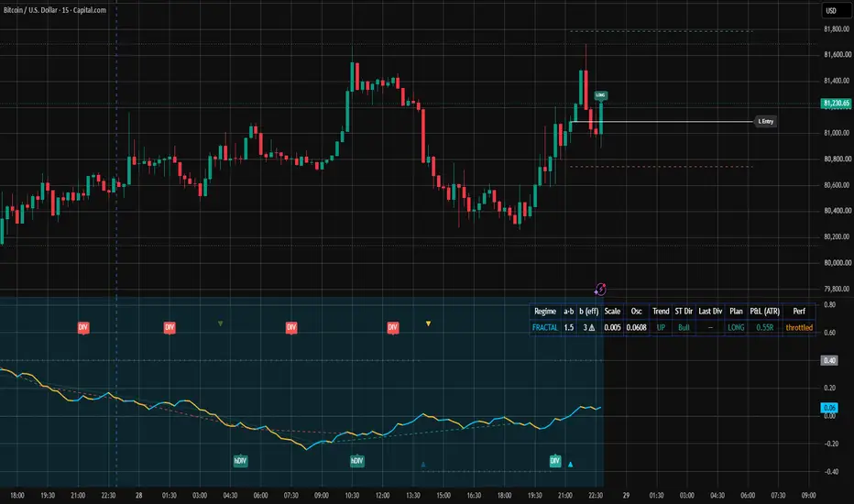The height and width of the screenshot is (504, 854).
Task: Click the 1.5 value in the table
Action: click(x=569, y=327)
